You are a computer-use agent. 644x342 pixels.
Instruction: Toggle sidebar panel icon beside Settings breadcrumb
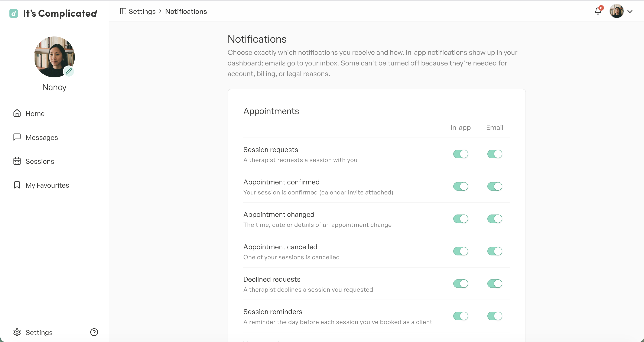123,11
